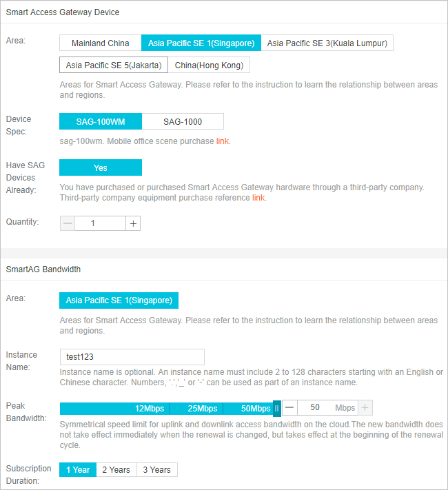Click the Subscription Duration label
This screenshot has height=490, width=448.
28,474
